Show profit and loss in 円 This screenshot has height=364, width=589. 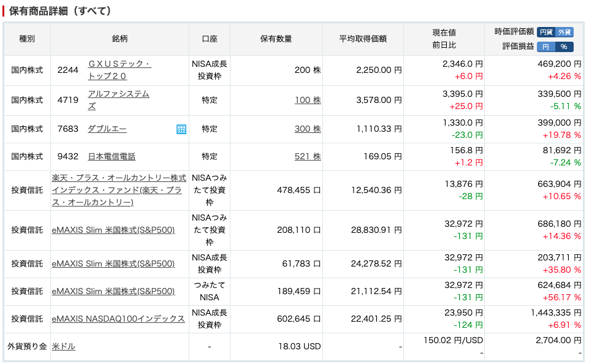[x=546, y=47]
